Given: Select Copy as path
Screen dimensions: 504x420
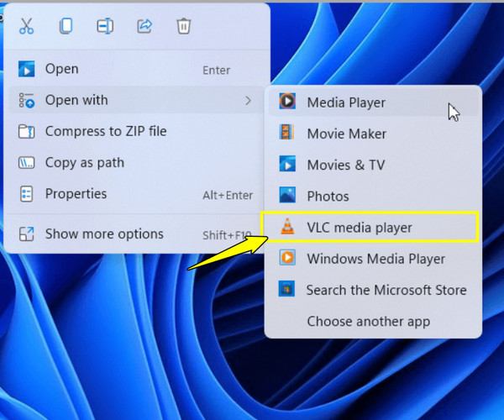Looking at the screenshot, I should [x=84, y=162].
